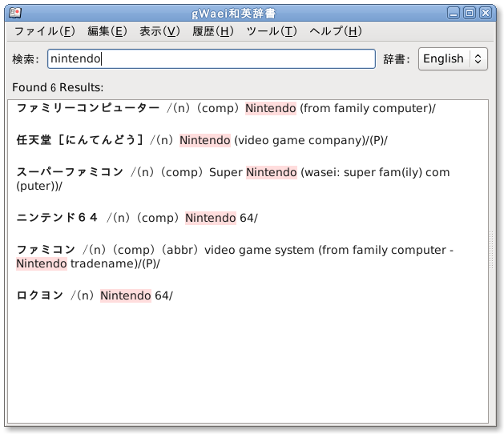Click the ニンテンド６４ result headword

[58, 218]
